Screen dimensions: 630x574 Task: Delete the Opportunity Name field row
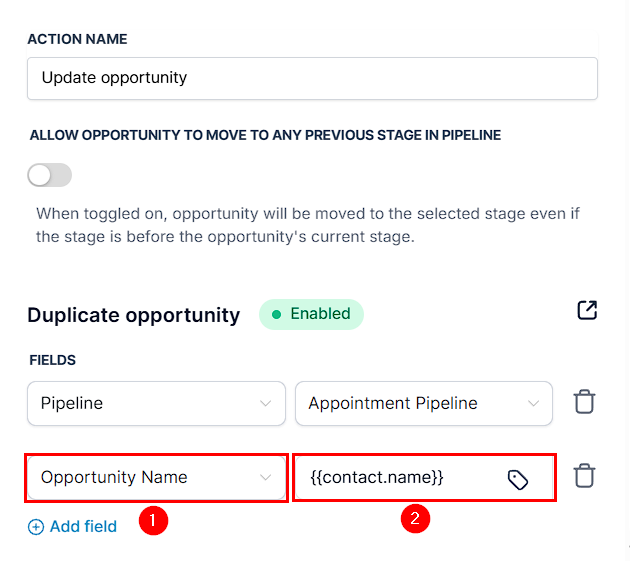(x=584, y=476)
